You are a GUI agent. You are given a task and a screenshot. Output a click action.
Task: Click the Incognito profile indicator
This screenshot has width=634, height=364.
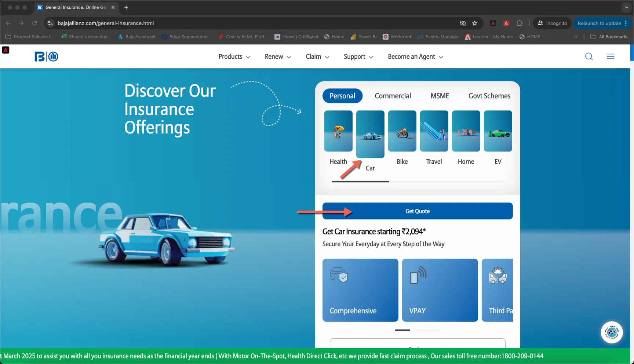pyautogui.click(x=552, y=23)
